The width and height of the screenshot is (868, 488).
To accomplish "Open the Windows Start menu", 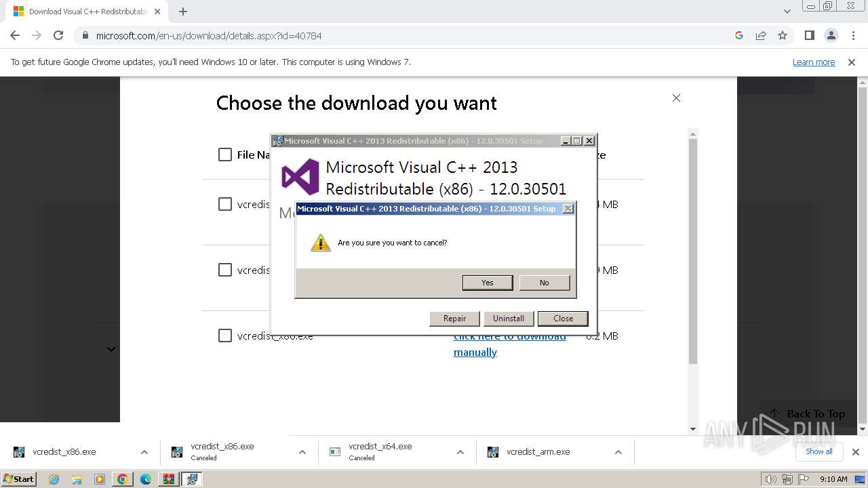I will [19, 479].
